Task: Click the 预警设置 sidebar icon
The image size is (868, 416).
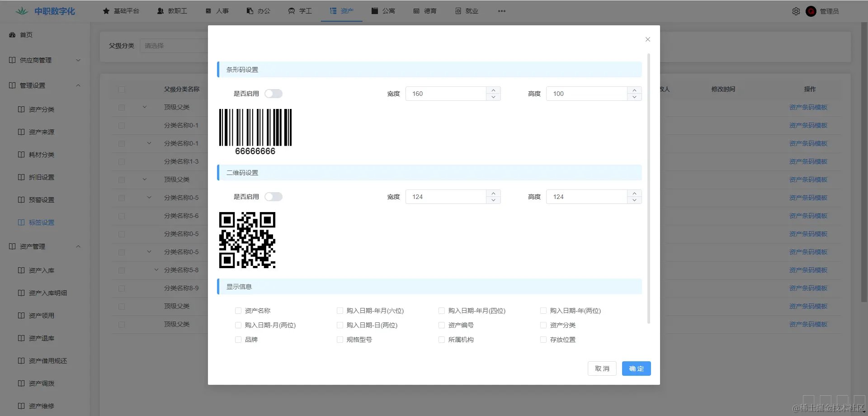Action: [x=21, y=199]
